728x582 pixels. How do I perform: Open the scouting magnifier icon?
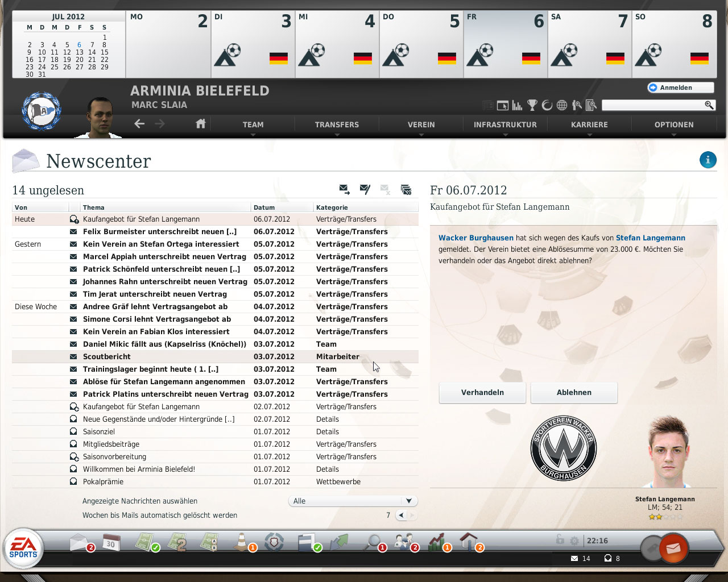tap(374, 542)
